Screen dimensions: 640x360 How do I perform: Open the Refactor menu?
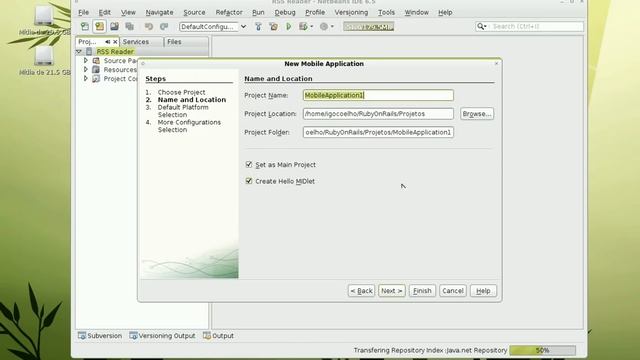click(229, 12)
